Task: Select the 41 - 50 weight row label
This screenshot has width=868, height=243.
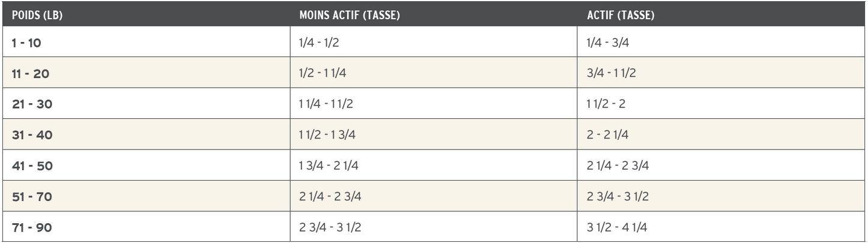Action: click(x=32, y=166)
